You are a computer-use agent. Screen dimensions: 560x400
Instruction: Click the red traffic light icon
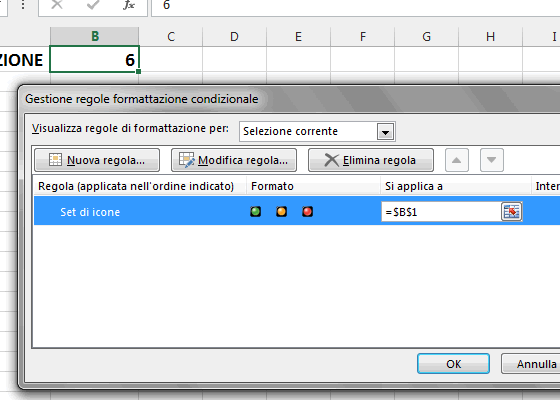[x=308, y=212]
